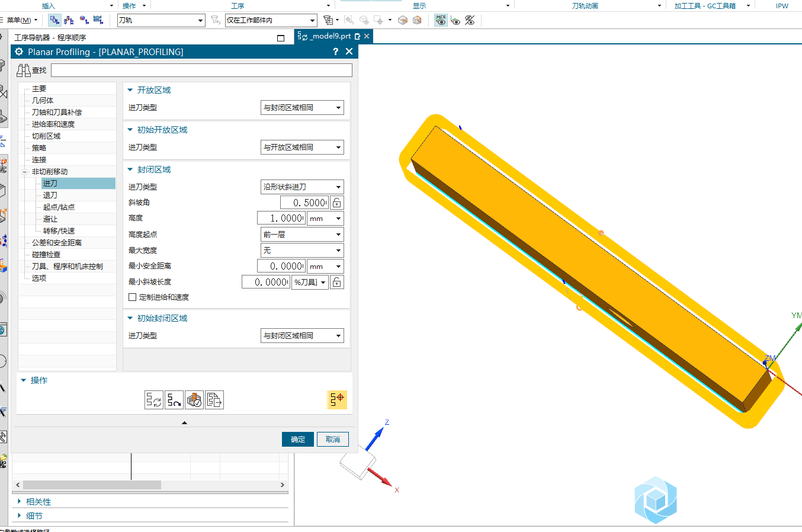
Task: Open the 最小安全距离 mm unit dropdown
Action: coord(325,267)
